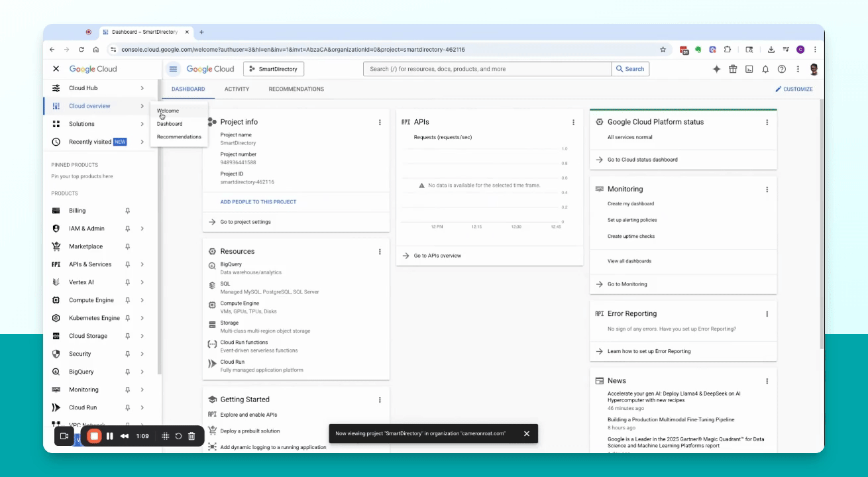Open APIs card three-dot menu
Image resolution: width=868 pixels, height=477 pixels.
[x=573, y=122]
